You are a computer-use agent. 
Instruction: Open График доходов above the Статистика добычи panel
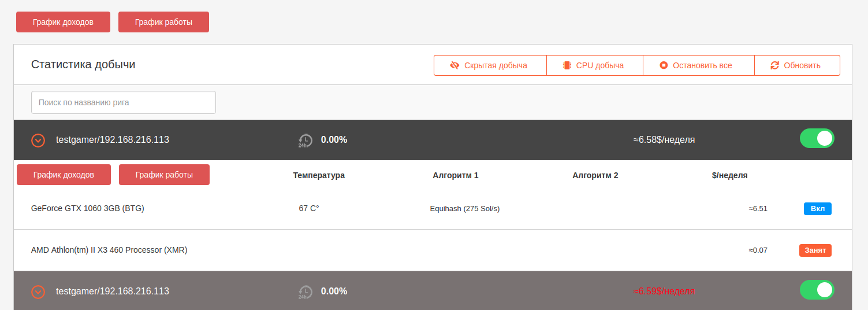coord(63,22)
